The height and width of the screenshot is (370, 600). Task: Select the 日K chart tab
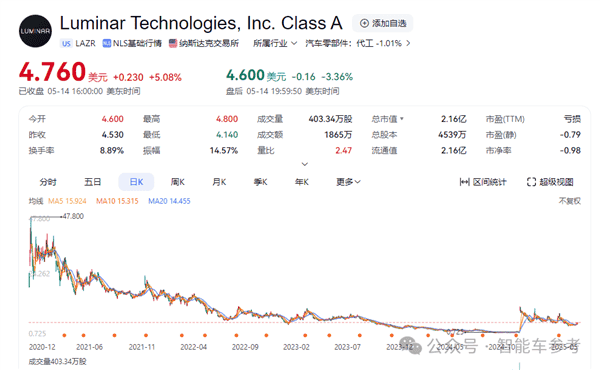(136, 182)
